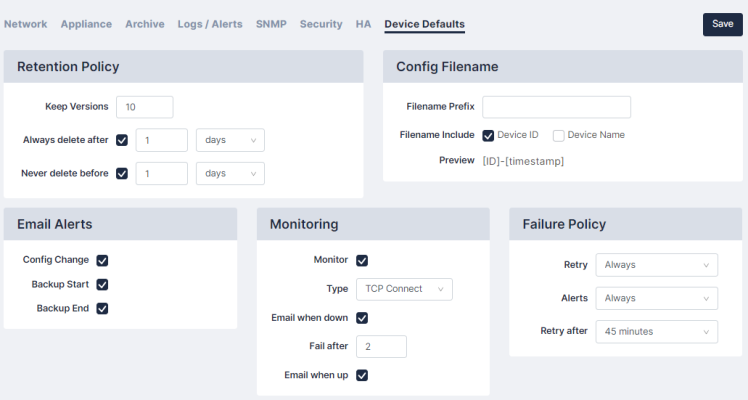
Task: Expand the Retry after 45 minutes dropdown
Action: click(657, 332)
